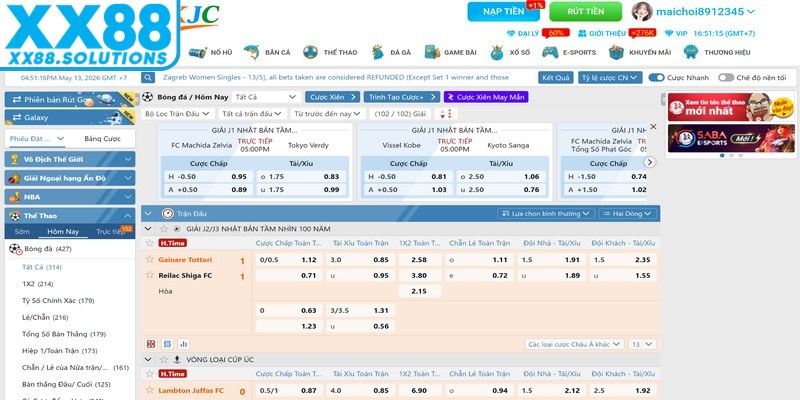The width and height of the screenshot is (800, 400).
Task: Switch to the Trực tiếp live tab
Action: 110,232
